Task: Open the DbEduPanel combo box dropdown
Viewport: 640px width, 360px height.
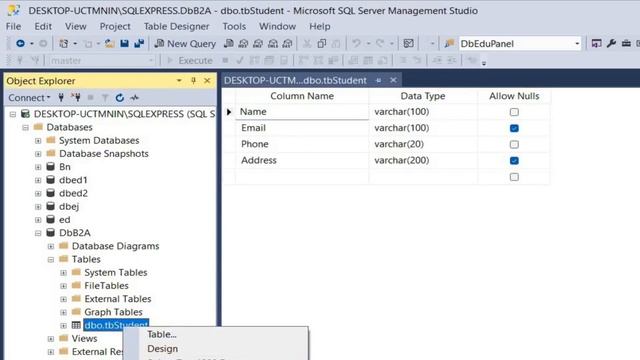Action: click(577, 44)
